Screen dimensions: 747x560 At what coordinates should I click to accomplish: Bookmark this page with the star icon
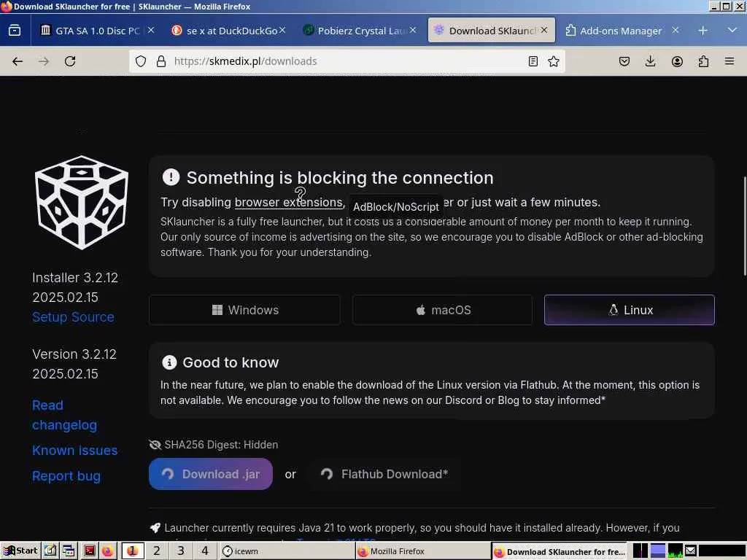point(554,61)
